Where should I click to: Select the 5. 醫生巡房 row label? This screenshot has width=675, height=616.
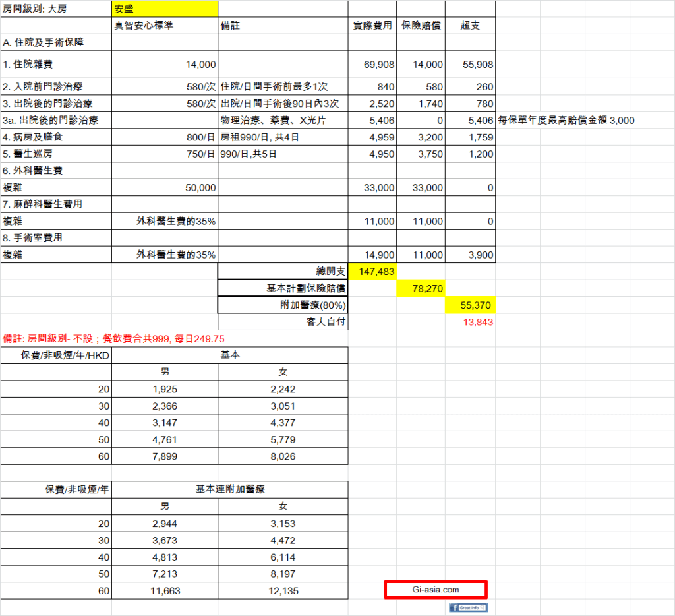[56, 154]
